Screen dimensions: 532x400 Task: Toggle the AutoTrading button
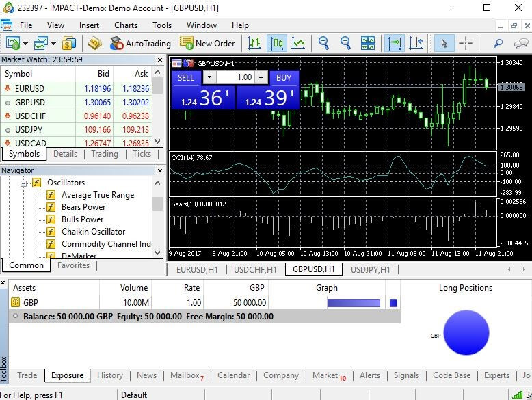(x=140, y=44)
